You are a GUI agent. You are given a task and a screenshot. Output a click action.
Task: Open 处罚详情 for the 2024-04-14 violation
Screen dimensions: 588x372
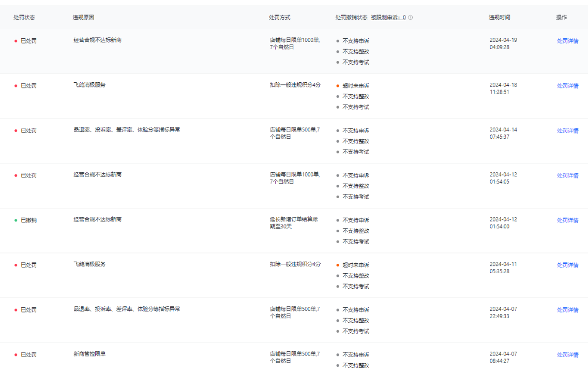(567, 131)
